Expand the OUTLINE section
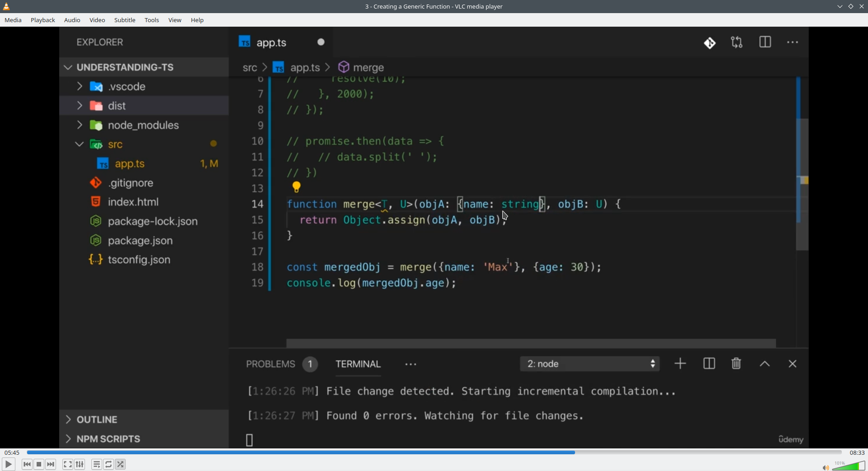Viewport: 868px width, 471px height. coord(144,419)
